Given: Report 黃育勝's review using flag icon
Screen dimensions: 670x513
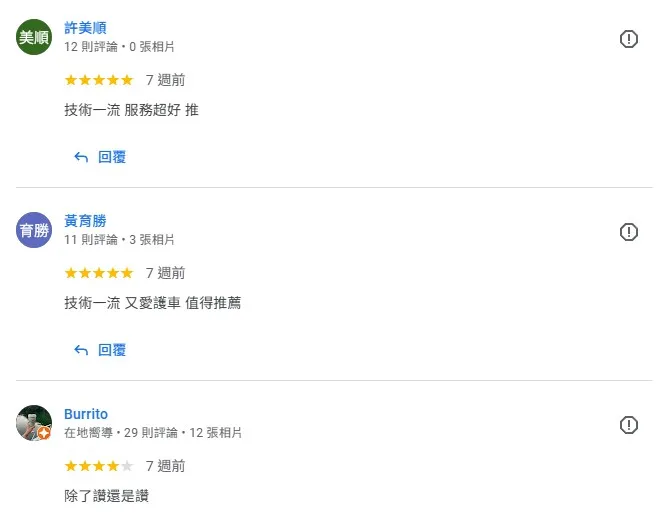Looking at the screenshot, I should point(629,232).
